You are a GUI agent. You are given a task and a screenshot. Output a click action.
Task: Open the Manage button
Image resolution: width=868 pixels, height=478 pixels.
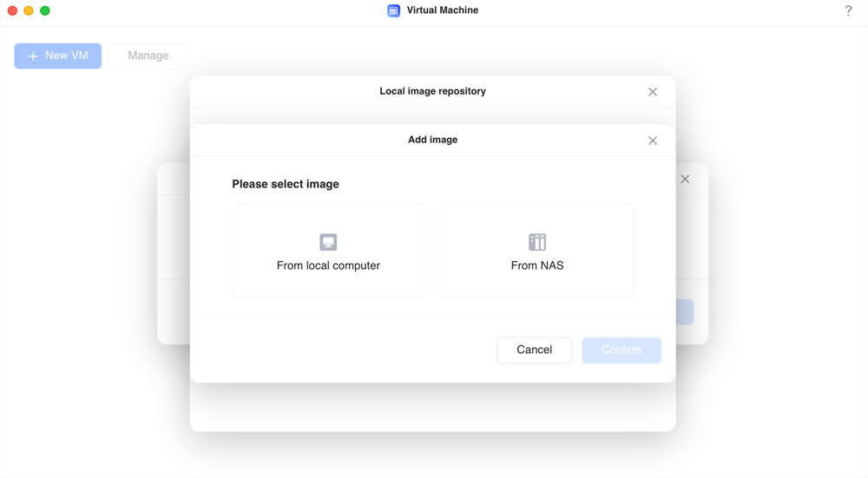148,56
